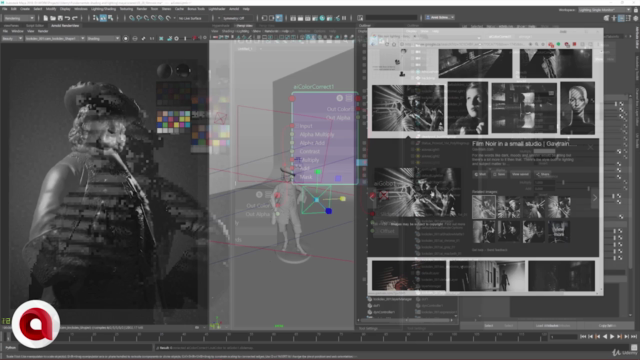
Task: Toggle the Attribute Editor panel icon
Action: pos(621,18)
